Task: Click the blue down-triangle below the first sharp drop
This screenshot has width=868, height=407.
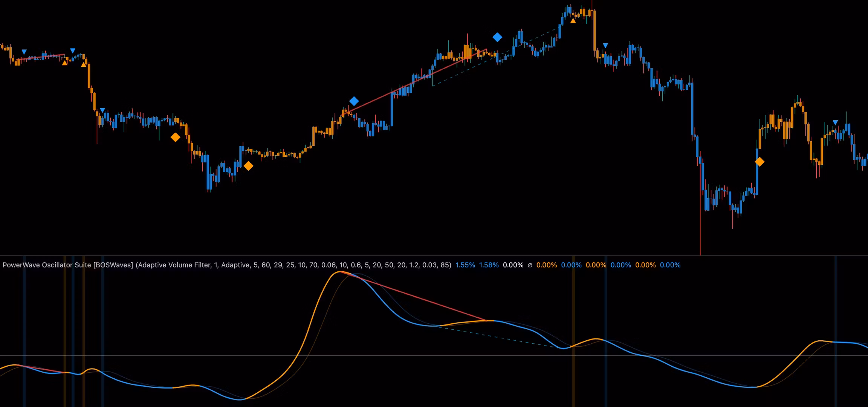Action: [102, 110]
